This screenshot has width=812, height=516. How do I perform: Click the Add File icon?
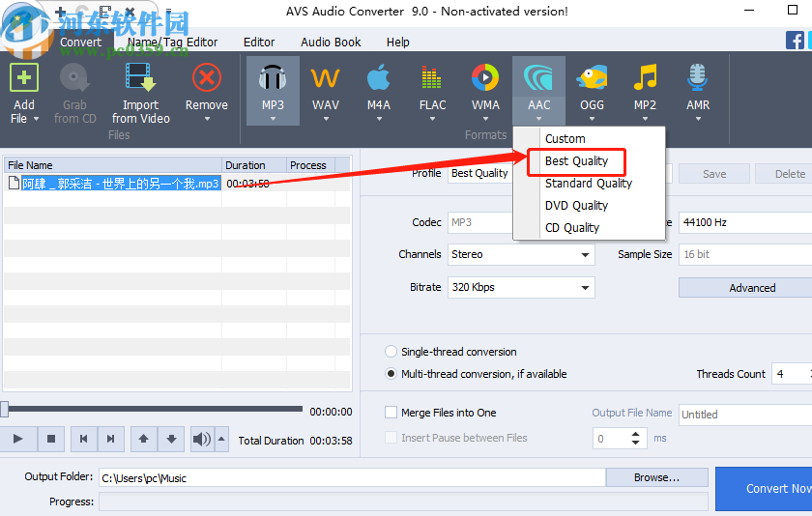tap(24, 78)
